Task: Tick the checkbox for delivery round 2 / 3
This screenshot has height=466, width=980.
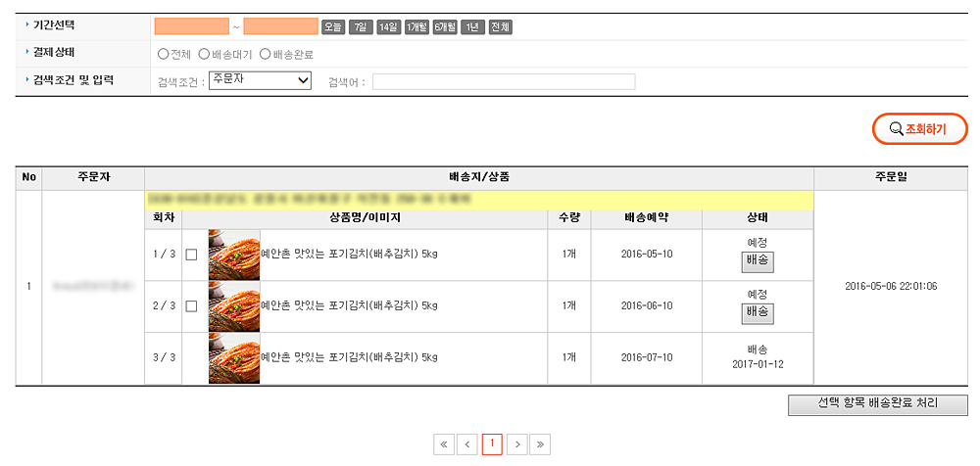Action: click(191, 306)
